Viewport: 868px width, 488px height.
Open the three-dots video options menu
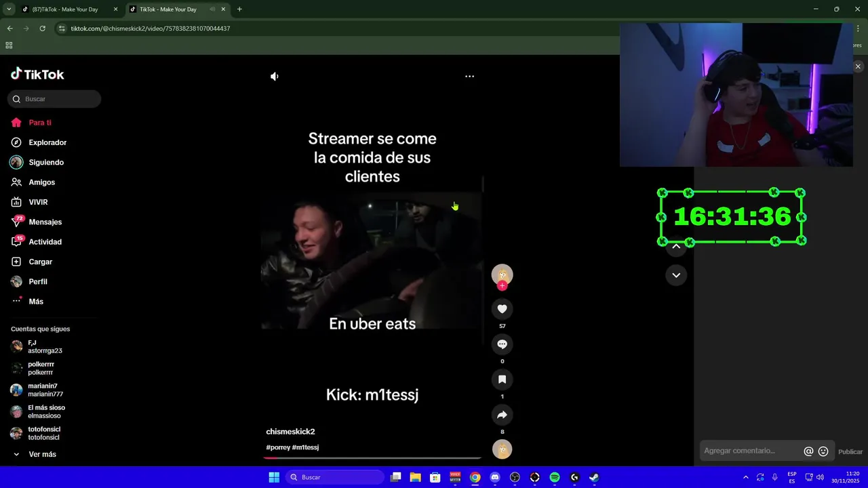pyautogui.click(x=469, y=77)
